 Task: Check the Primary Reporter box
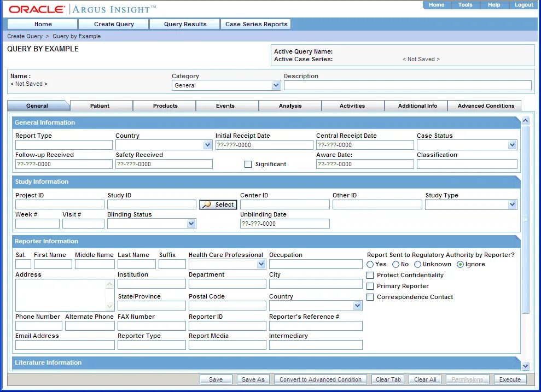(370, 286)
